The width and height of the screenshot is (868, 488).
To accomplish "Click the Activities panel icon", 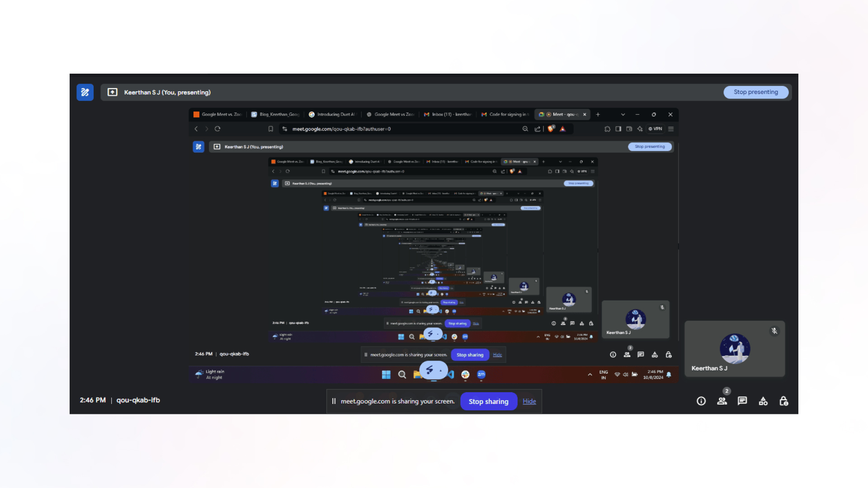I will pos(763,400).
